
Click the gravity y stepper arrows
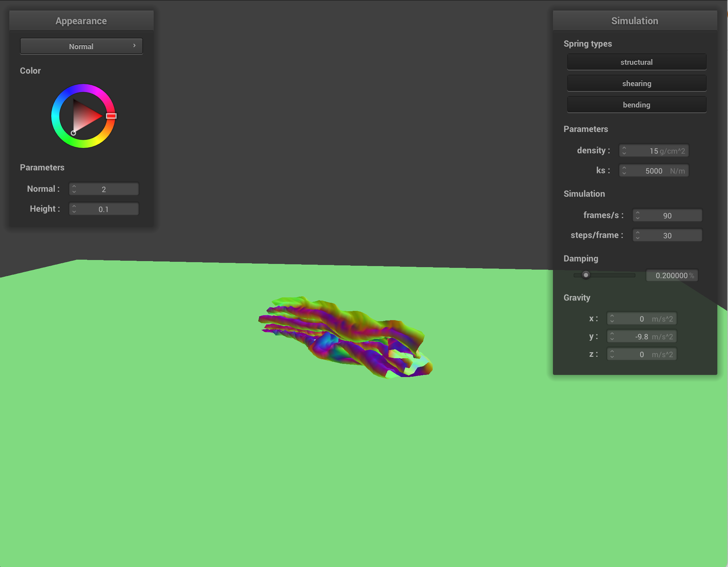click(x=612, y=336)
